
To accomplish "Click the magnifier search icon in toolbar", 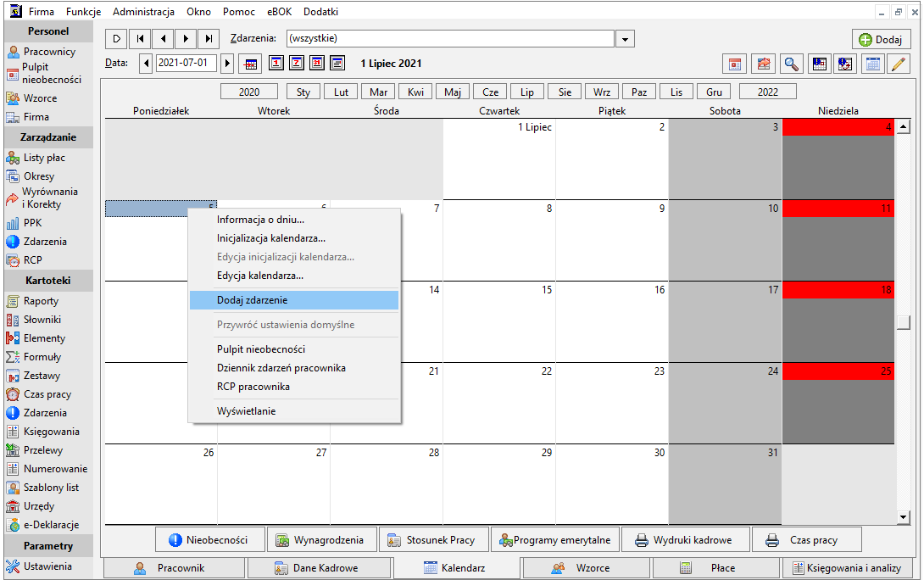I will pos(792,64).
